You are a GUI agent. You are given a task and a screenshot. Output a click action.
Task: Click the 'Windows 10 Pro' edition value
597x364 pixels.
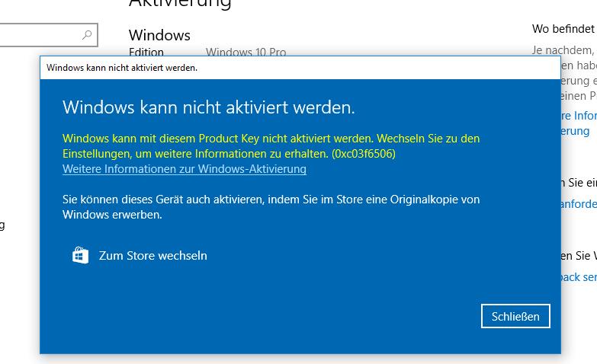point(246,52)
